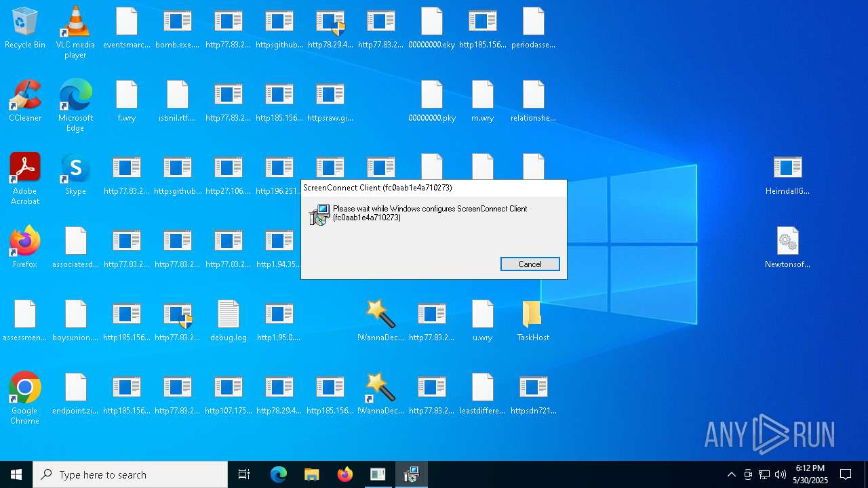
Task: Open network status tray icon
Action: (x=764, y=474)
